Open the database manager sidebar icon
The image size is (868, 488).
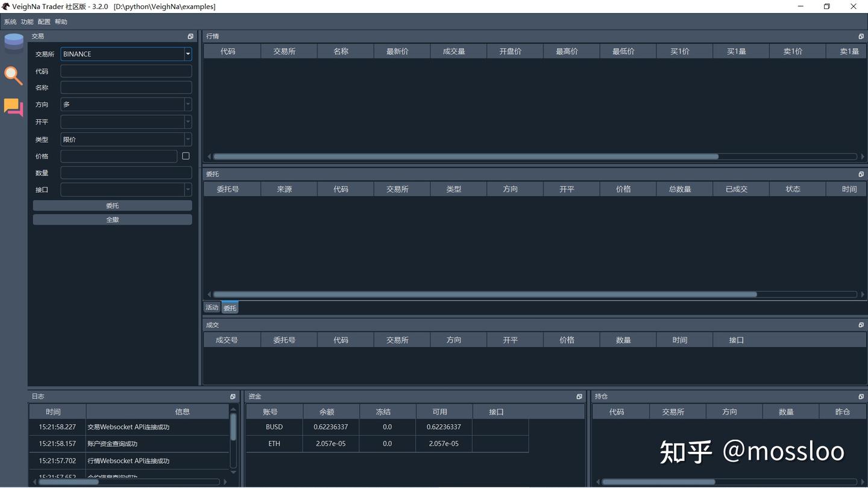click(13, 43)
